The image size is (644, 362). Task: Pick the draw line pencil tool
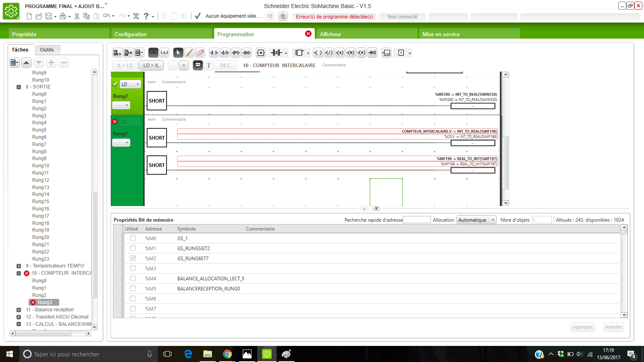189,53
